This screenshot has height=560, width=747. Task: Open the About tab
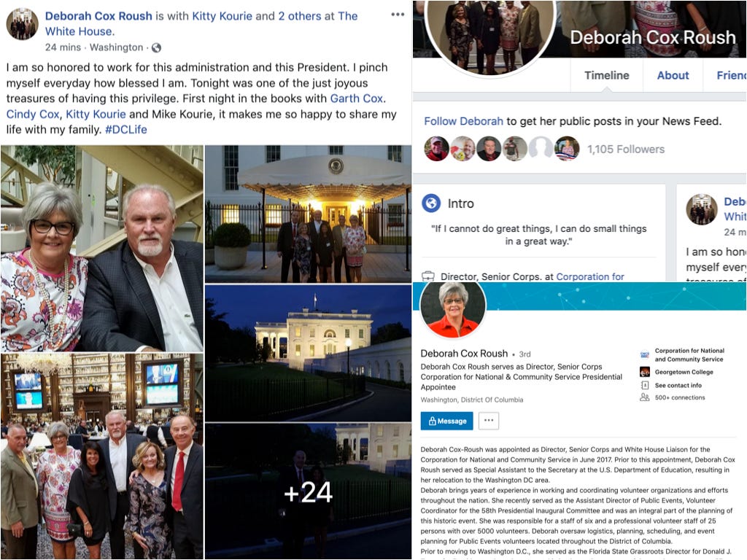tap(673, 75)
